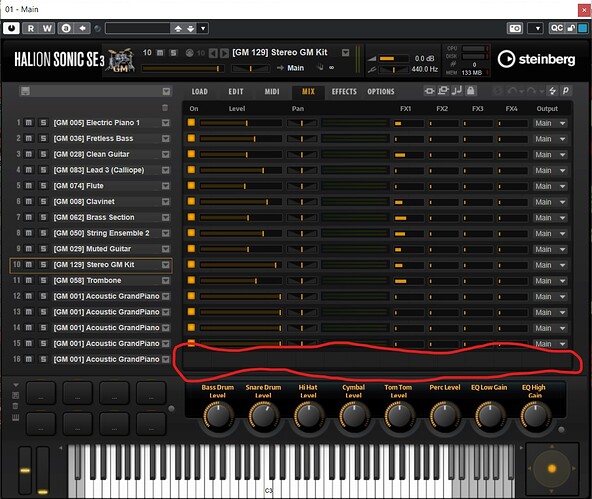Toggle the QC quick controls button
Viewport: 592px width, 499px height.
click(x=557, y=28)
